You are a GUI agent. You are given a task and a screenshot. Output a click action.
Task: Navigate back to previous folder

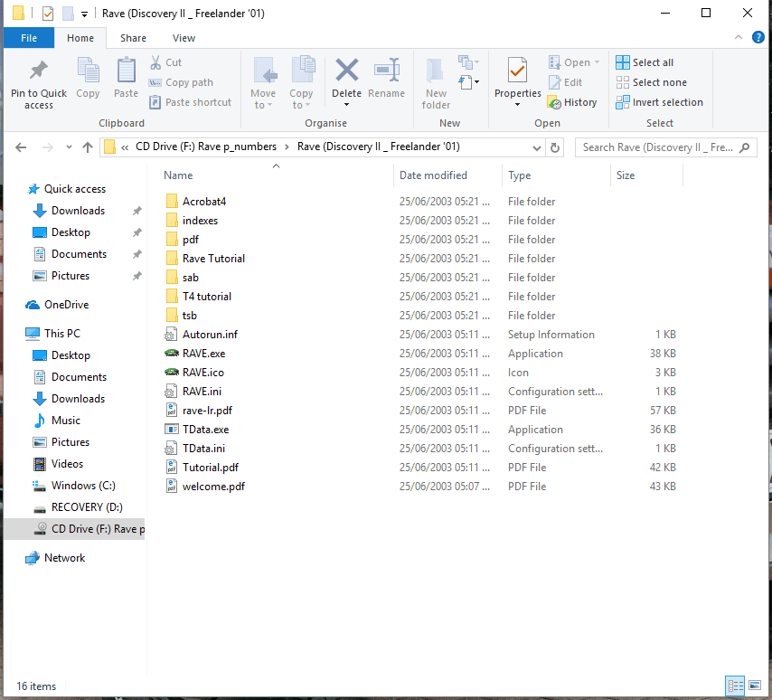(x=21, y=147)
